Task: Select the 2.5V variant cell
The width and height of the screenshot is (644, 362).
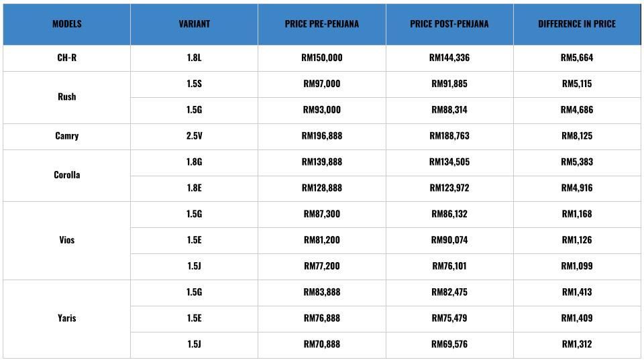Action: [194, 136]
